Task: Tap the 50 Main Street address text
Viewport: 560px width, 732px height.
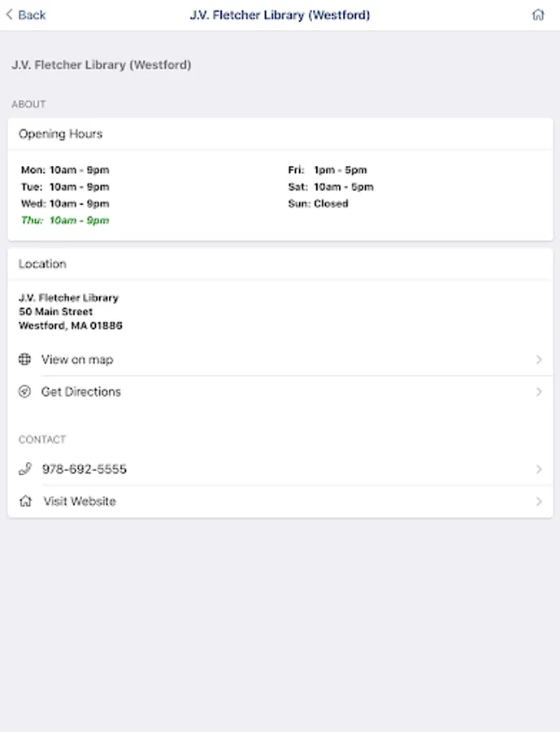Action: coord(55,312)
